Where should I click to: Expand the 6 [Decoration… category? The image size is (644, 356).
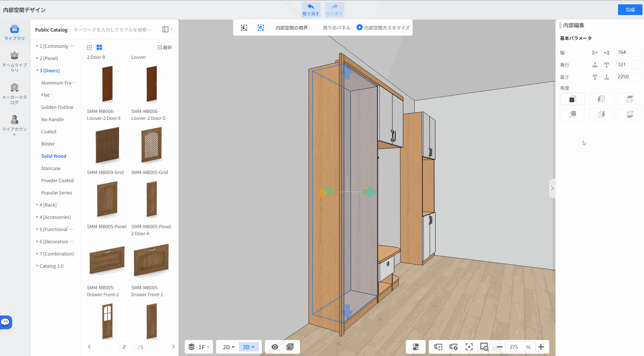tap(55, 241)
